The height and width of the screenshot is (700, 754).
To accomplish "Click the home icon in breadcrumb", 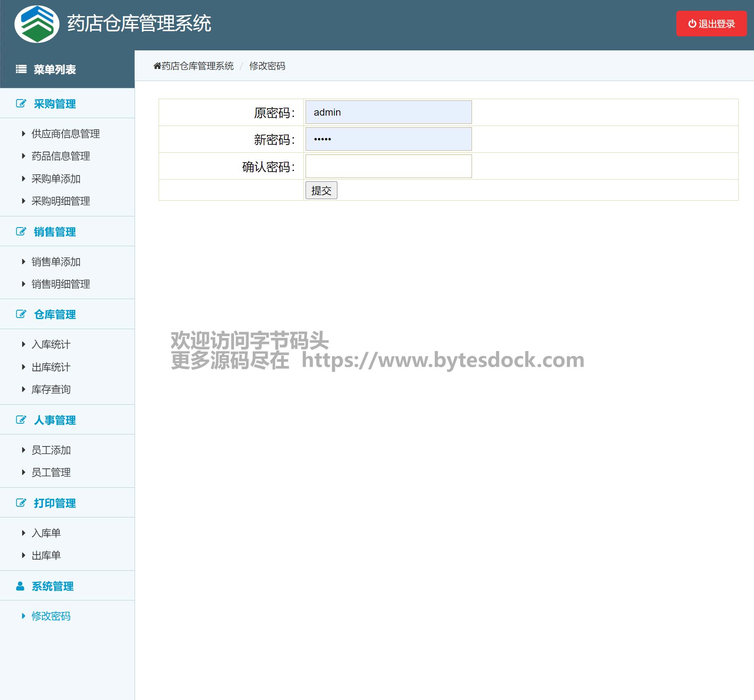I will point(157,66).
